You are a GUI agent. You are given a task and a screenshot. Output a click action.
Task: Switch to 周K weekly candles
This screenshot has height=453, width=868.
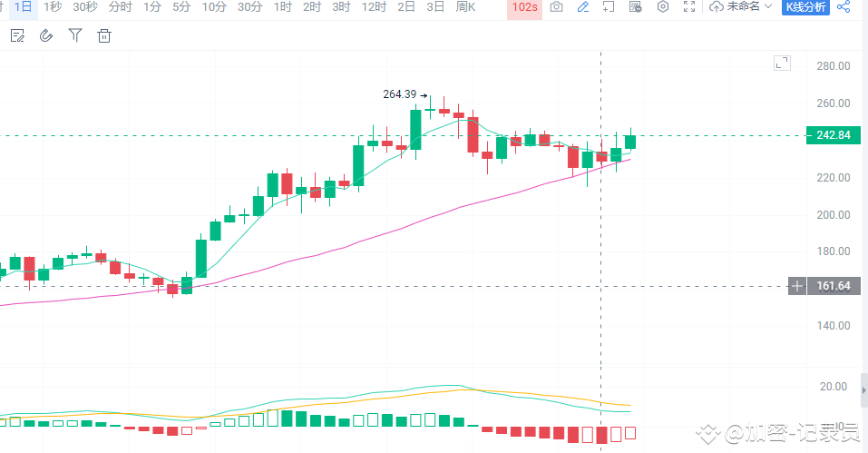click(x=465, y=7)
